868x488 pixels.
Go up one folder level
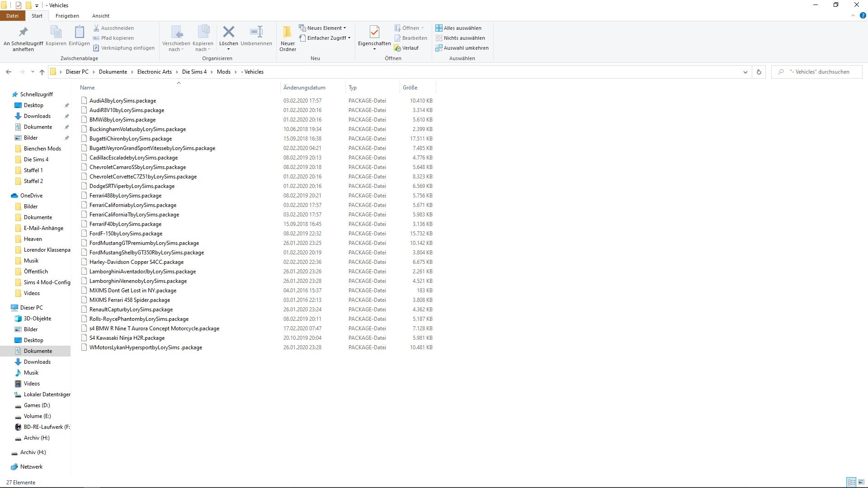[x=42, y=72]
